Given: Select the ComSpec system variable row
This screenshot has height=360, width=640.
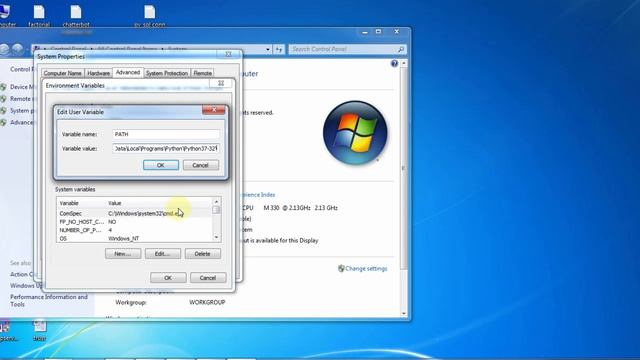Looking at the screenshot, I should 134,213.
